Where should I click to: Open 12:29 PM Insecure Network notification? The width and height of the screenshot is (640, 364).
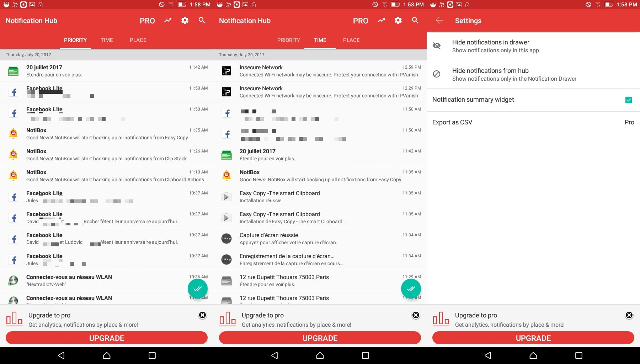(x=320, y=92)
